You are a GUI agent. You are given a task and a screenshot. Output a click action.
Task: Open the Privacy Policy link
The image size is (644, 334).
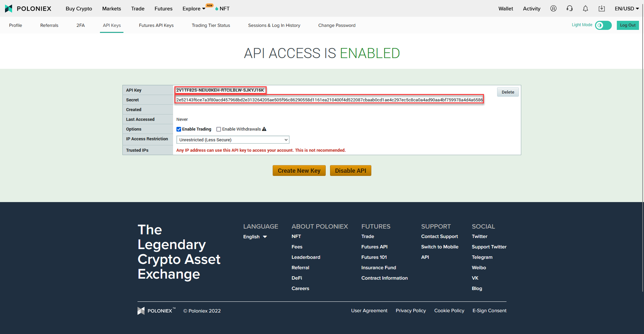[411, 311]
